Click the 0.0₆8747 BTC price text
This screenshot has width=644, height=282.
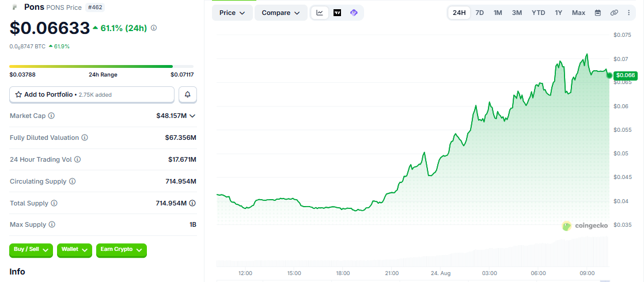[x=28, y=47]
